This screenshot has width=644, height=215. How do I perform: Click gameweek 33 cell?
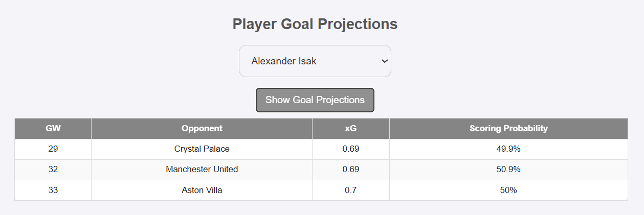coord(53,190)
